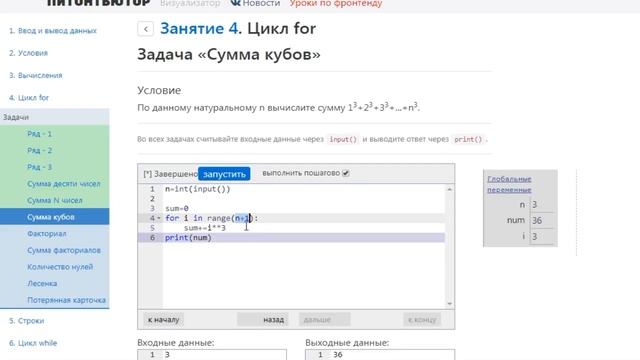Click the code editor scroll down arrow
640x360 pixels.
click(449, 304)
